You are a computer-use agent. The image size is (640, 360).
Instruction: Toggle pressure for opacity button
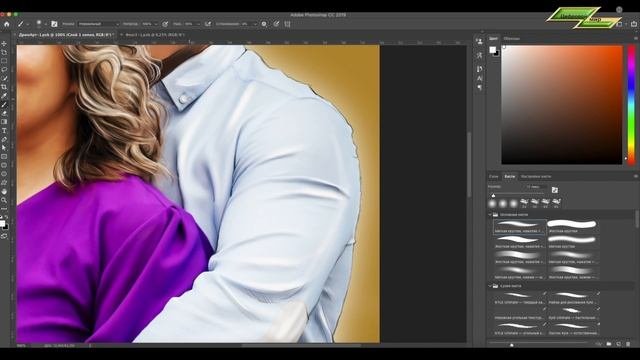pyautogui.click(x=165, y=24)
